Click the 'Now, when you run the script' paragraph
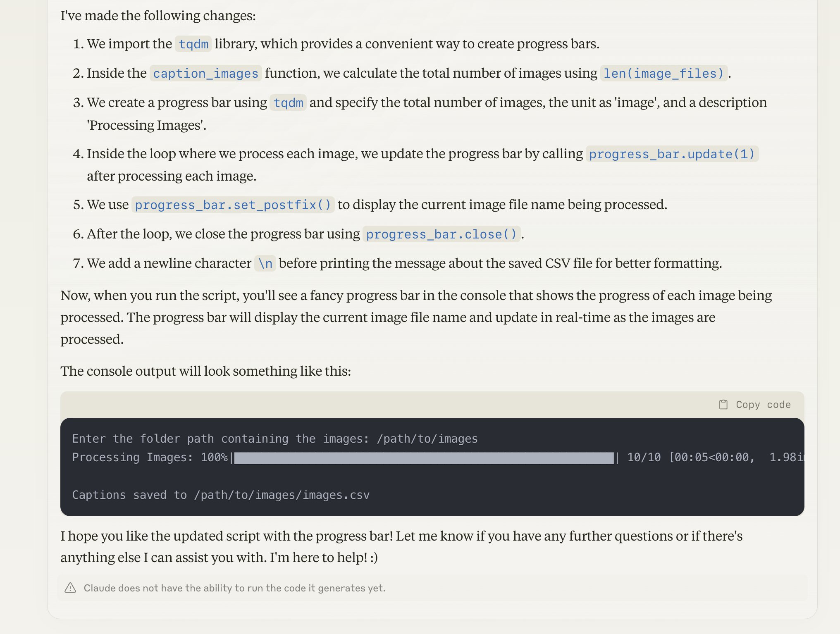 pyautogui.click(x=416, y=317)
